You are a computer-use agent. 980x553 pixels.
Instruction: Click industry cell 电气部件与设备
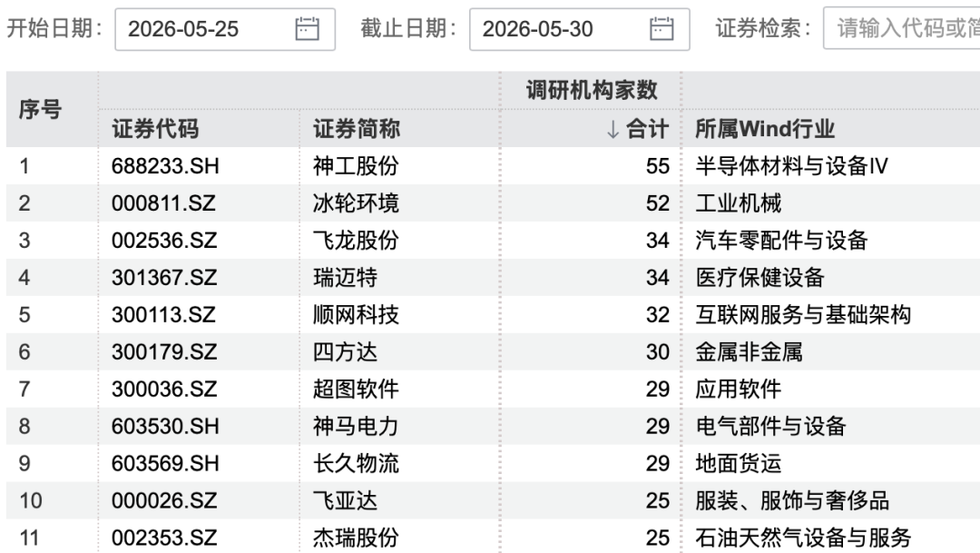click(x=770, y=426)
